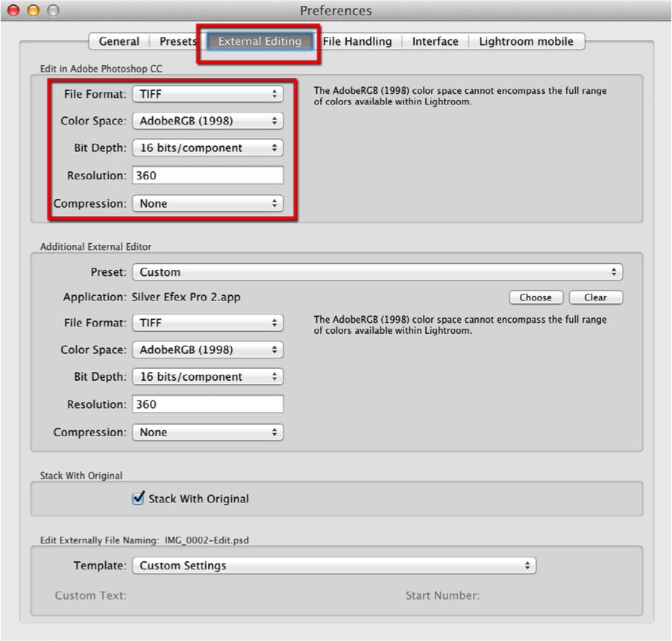Click Resolution field under Edit in Adobe Photoshop CC
672x641 pixels.
pyautogui.click(x=207, y=176)
